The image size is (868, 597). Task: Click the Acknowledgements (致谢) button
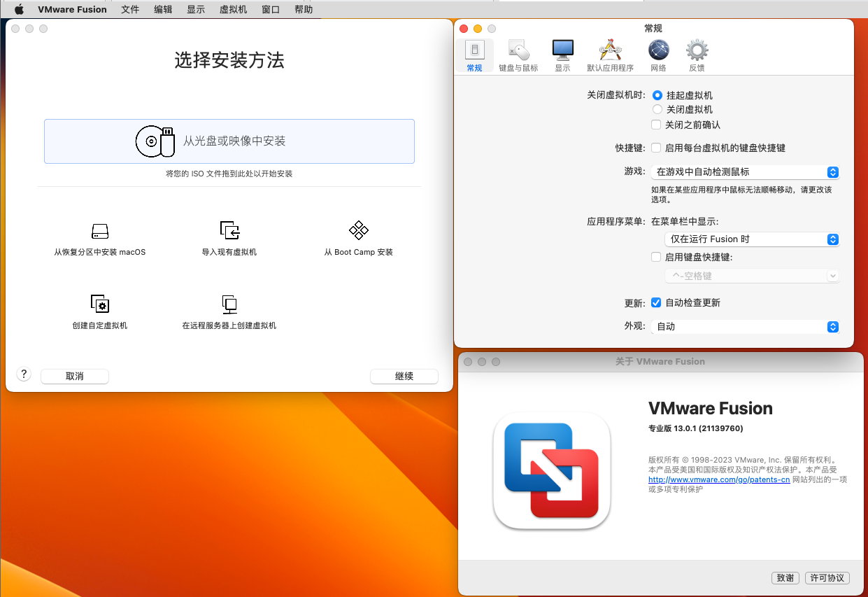pos(785,577)
